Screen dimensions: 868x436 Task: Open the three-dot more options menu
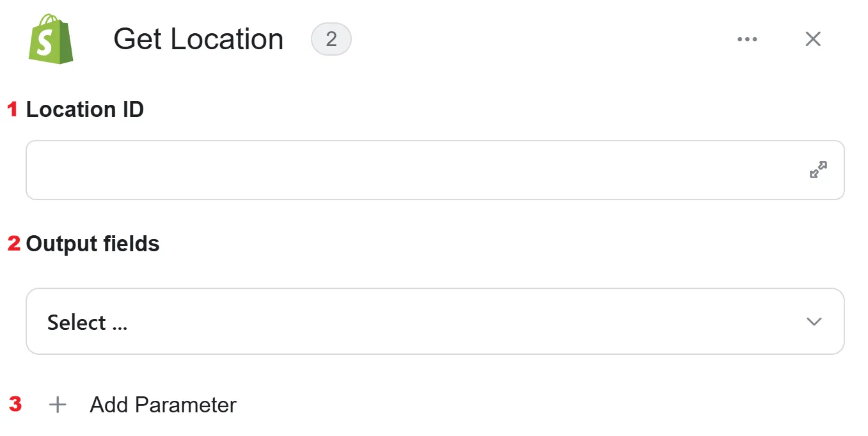coord(747,39)
